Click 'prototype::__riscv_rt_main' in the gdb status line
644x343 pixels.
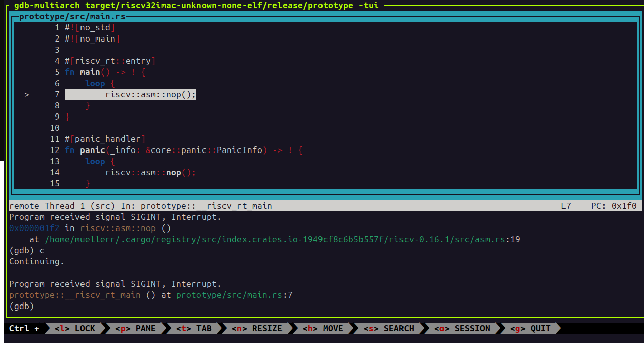tap(207, 206)
